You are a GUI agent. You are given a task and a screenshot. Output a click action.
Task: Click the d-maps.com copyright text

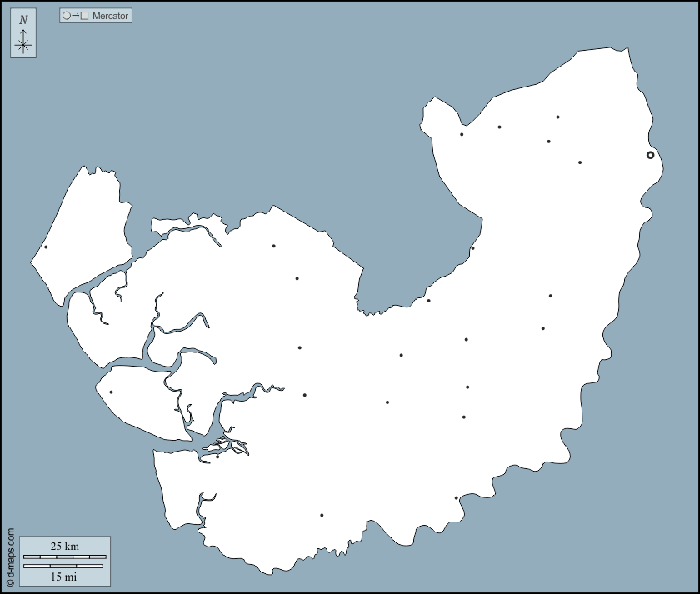click(11, 557)
